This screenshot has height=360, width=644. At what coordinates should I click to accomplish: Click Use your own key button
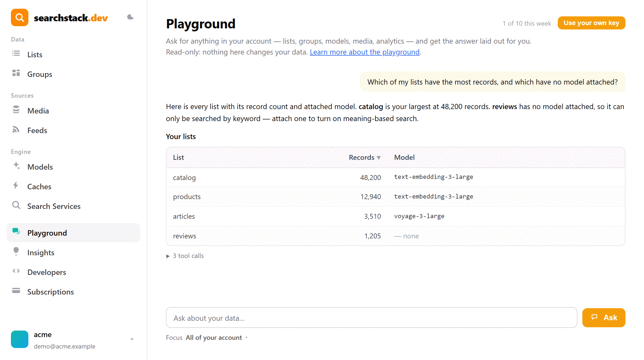(x=591, y=23)
